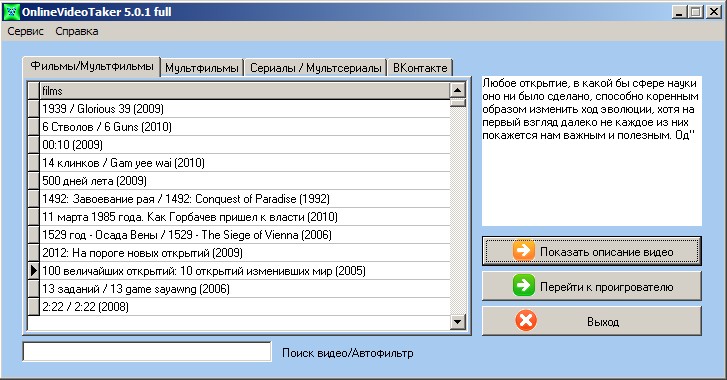Open the ВКонтакте tab
Screen dimensions: 727x380
(420, 68)
